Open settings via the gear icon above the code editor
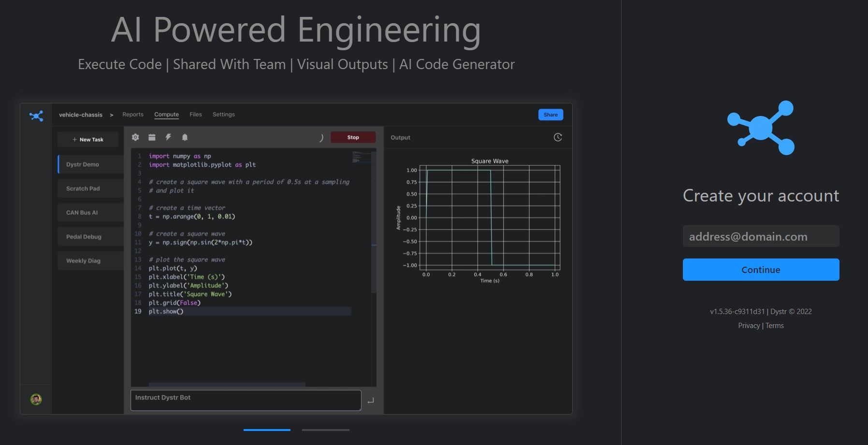Image resolution: width=868 pixels, height=445 pixels. 135,137
